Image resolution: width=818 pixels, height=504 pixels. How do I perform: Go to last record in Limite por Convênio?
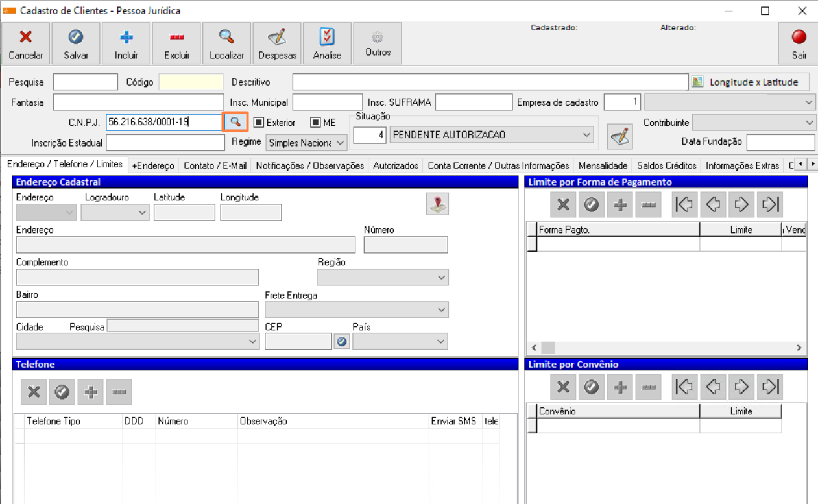coord(770,387)
